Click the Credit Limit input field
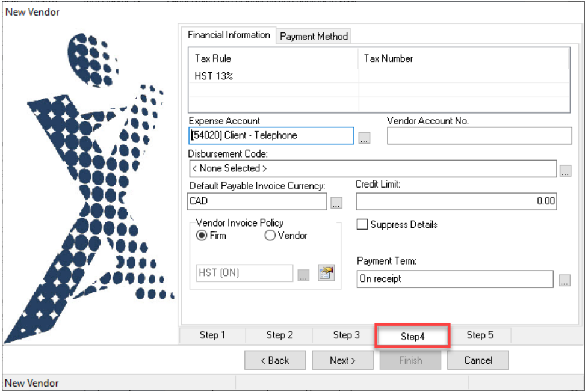The image size is (588, 392). pos(456,201)
